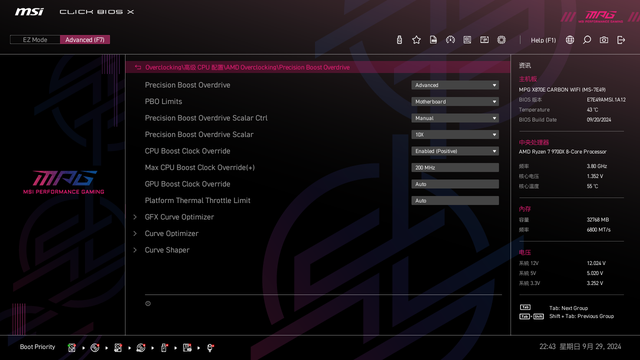This screenshot has width=640, height=360.
Task: Click Platform Thermal Throttle Limit Auto field
Action: coord(455,201)
